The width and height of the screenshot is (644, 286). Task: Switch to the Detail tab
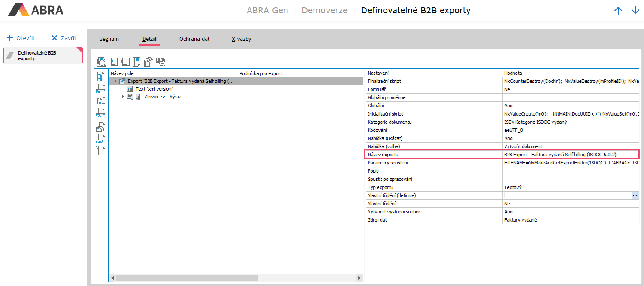click(x=149, y=39)
